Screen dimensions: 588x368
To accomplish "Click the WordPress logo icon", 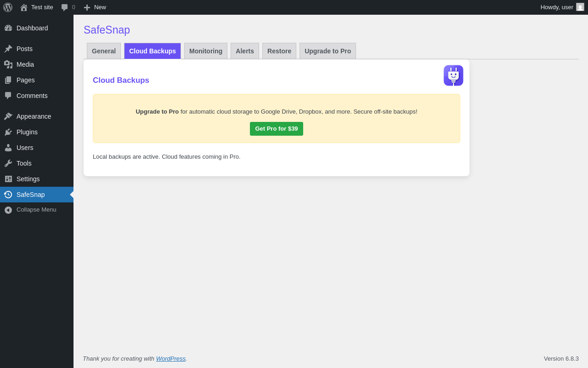I will pos(8,7).
